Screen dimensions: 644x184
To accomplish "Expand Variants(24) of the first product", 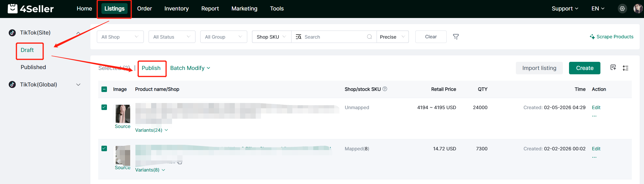I will [151, 130].
